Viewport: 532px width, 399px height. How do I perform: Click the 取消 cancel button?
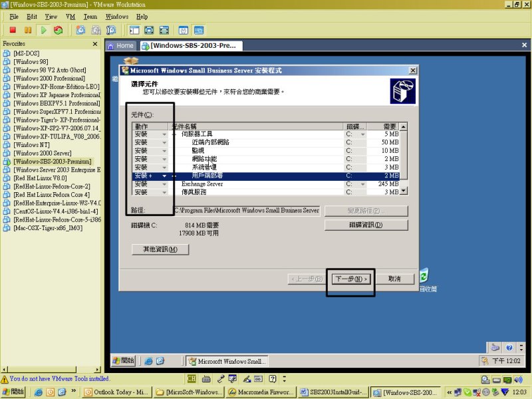tap(394, 279)
